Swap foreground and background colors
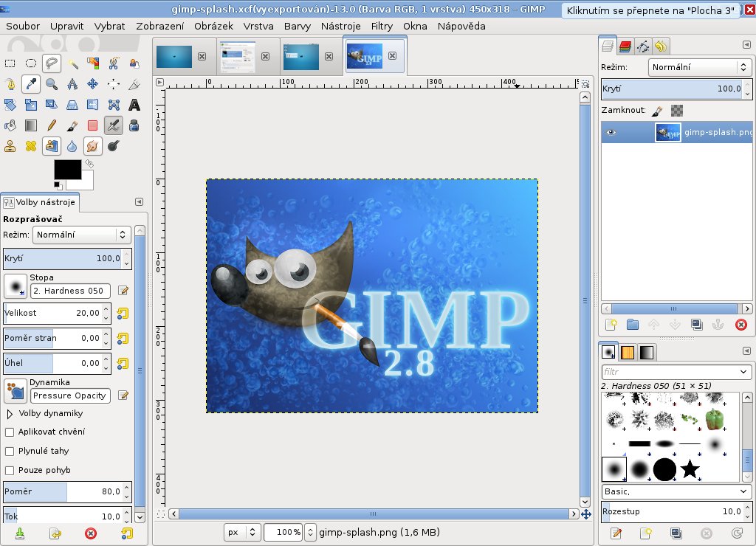Image resolution: width=756 pixels, height=546 pixels. click(89, 164)
